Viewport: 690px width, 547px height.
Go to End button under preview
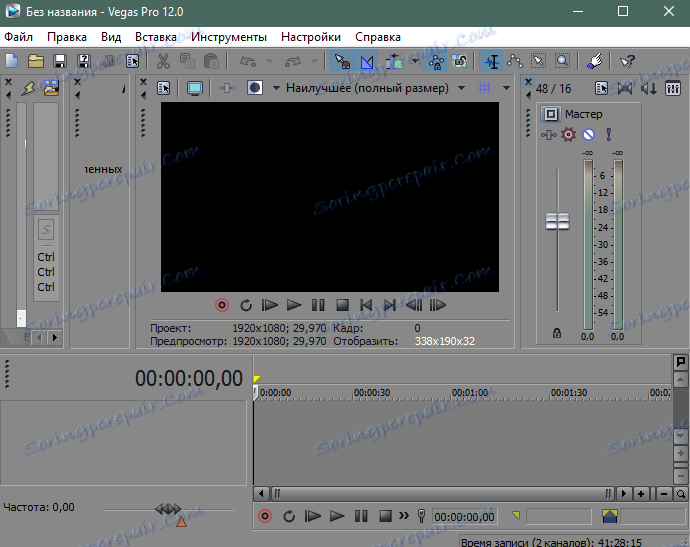[x=389, y=305]
